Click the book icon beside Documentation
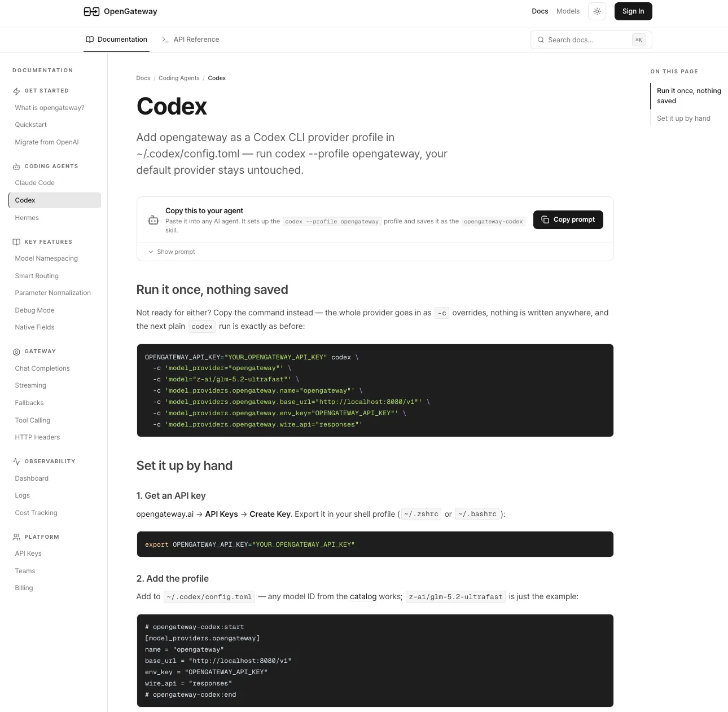This screenshot has height=712, width=728. pos(90,39)
